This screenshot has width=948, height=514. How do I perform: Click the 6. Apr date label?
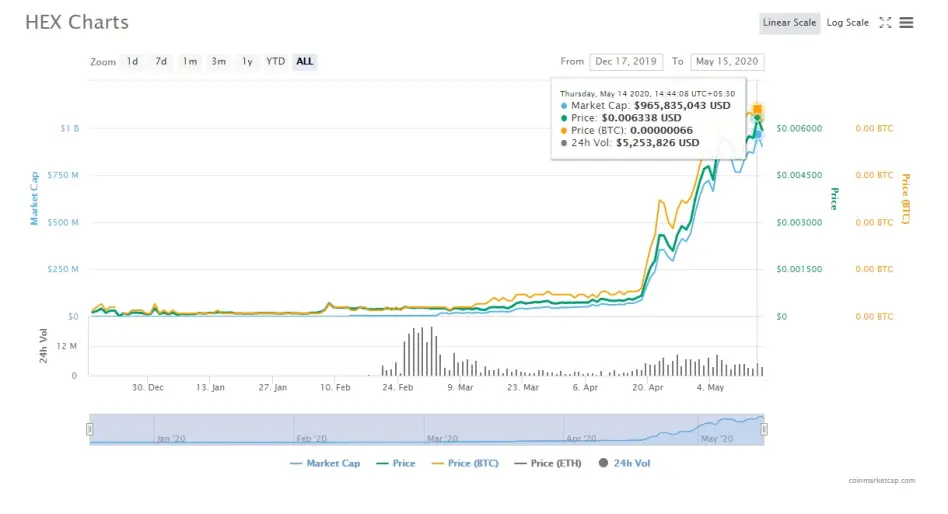pyautogui.click(x=585, y=388)
